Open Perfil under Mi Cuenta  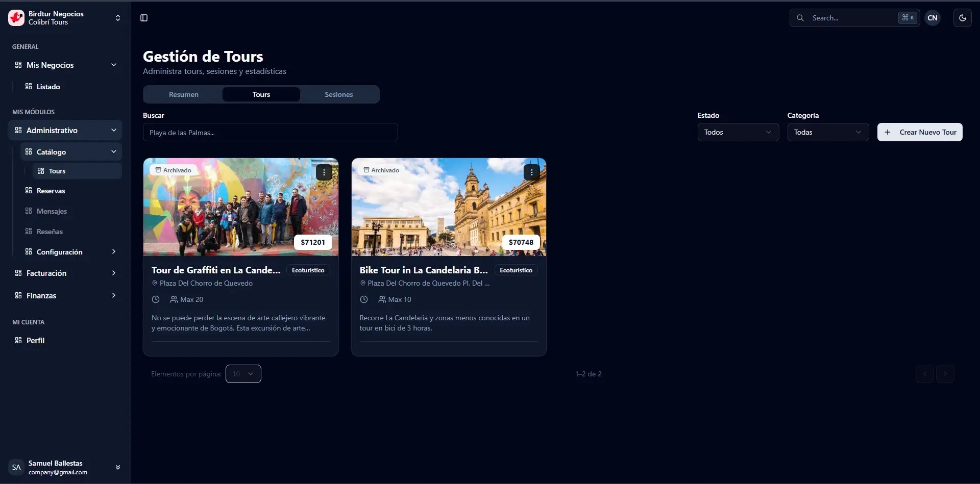coord(36,340)
